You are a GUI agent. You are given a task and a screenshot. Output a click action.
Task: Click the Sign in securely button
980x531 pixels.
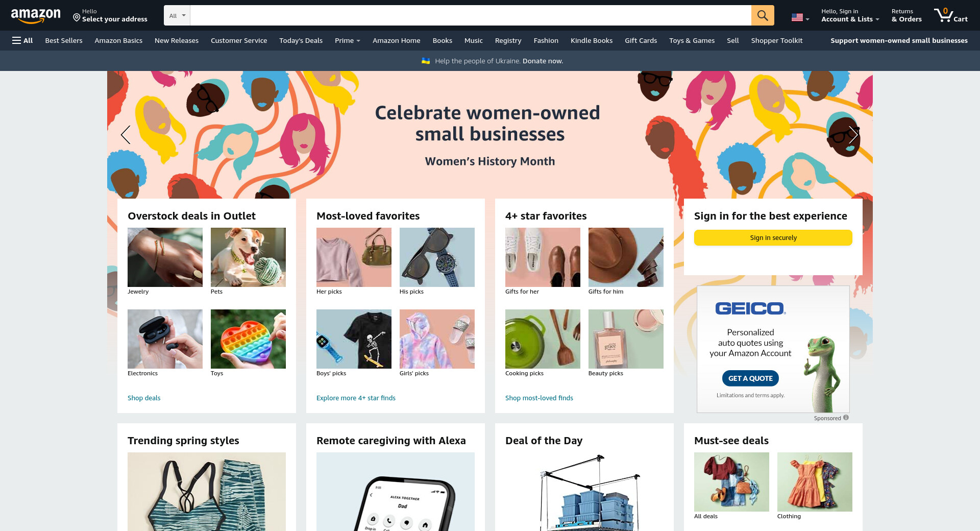(x=773, y=237)
